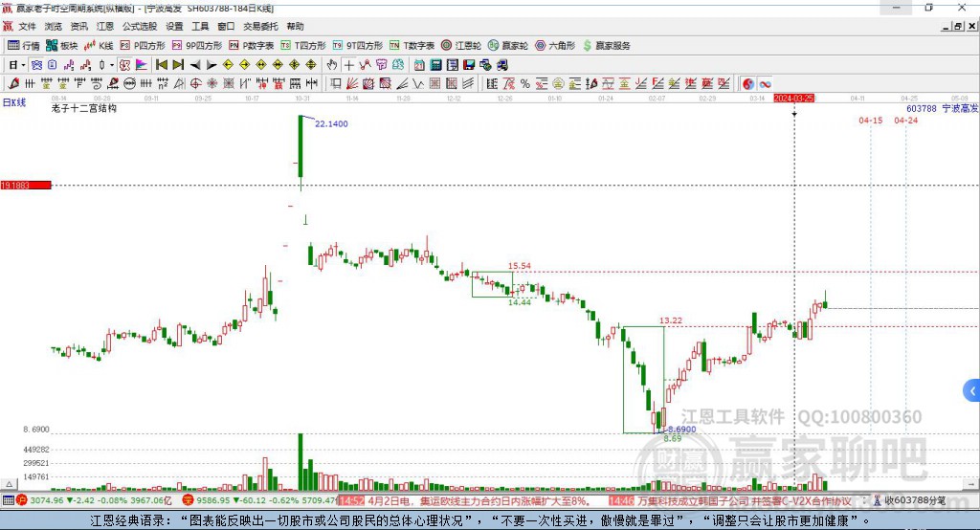The image size is (980, 530).
Task: Open the calculator icon
Action: tap(436, 65)
